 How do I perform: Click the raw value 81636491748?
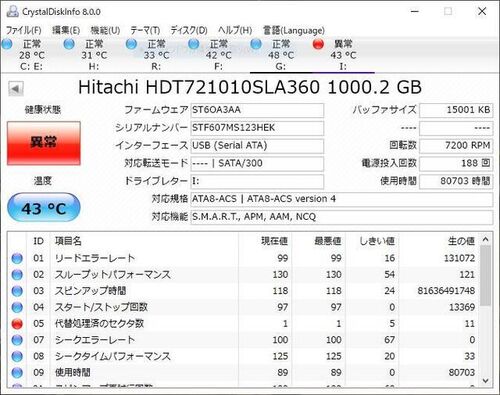point(446,291)
